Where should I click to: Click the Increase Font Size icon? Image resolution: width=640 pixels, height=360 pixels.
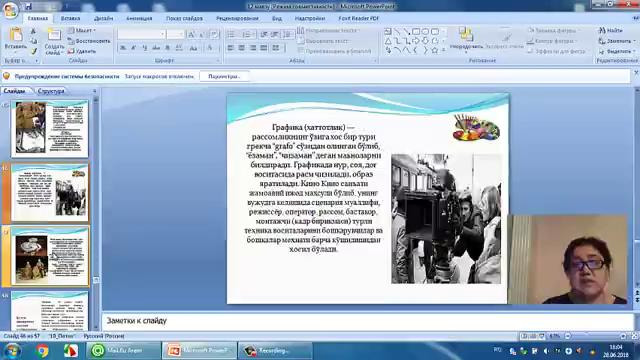191,35
